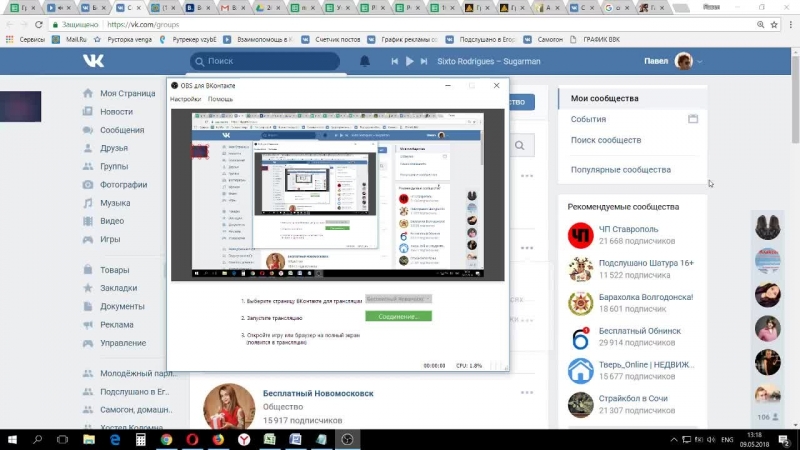Open Сервисы apps bookmark
The image size is (800, 450).
click(25, 39)
